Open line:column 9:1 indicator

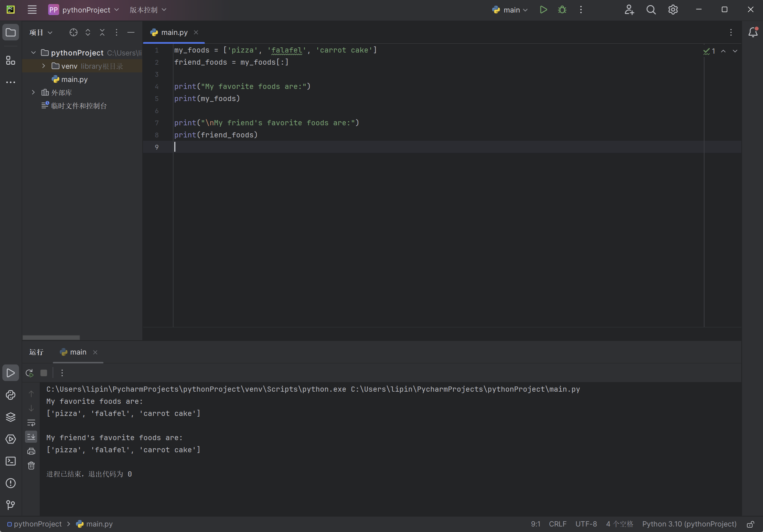(536, 524)
